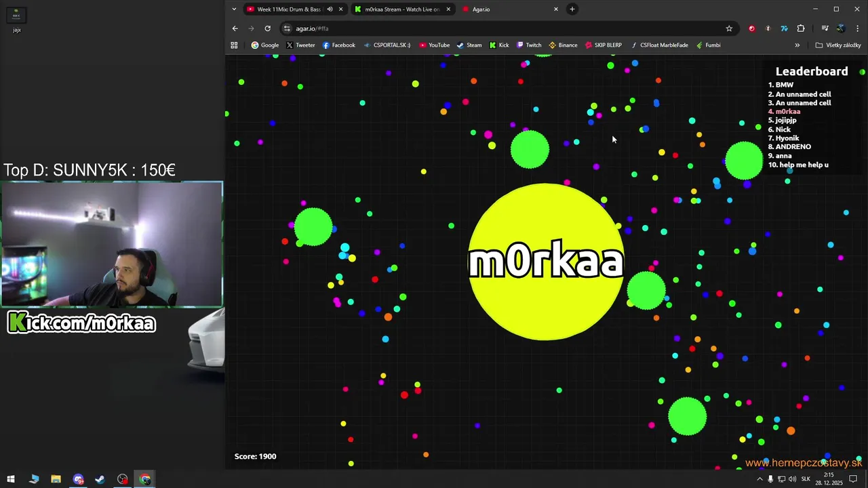Open the tab search dropdown arrow
Screen dimensions: 868x488
(x=234, y=9)
